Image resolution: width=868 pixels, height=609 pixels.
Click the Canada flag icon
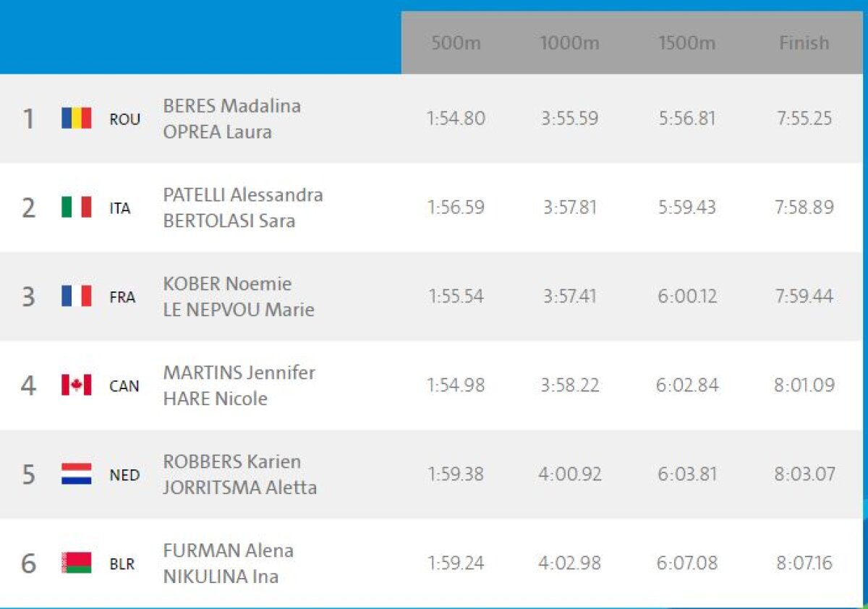click(x=76, y=386)
